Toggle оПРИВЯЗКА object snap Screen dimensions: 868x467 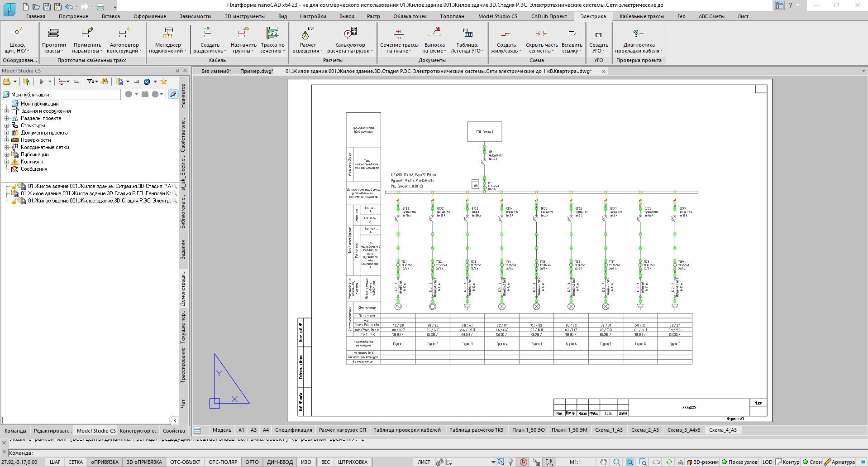coord(105,462)
